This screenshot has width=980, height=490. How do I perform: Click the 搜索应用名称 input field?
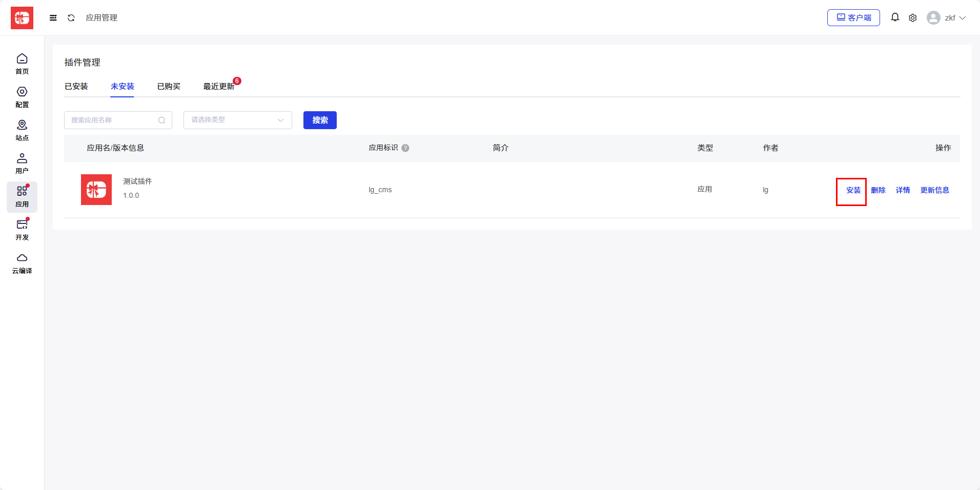pos(113,120)
